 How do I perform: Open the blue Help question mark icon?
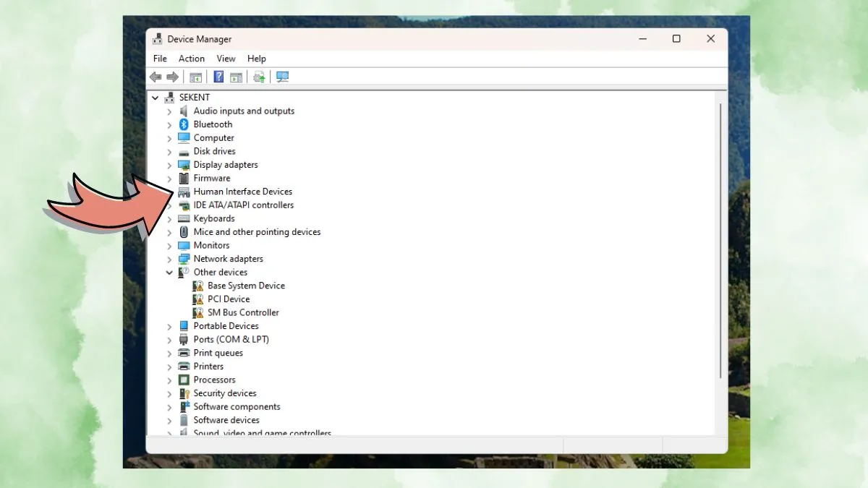[x=218, y=77]
